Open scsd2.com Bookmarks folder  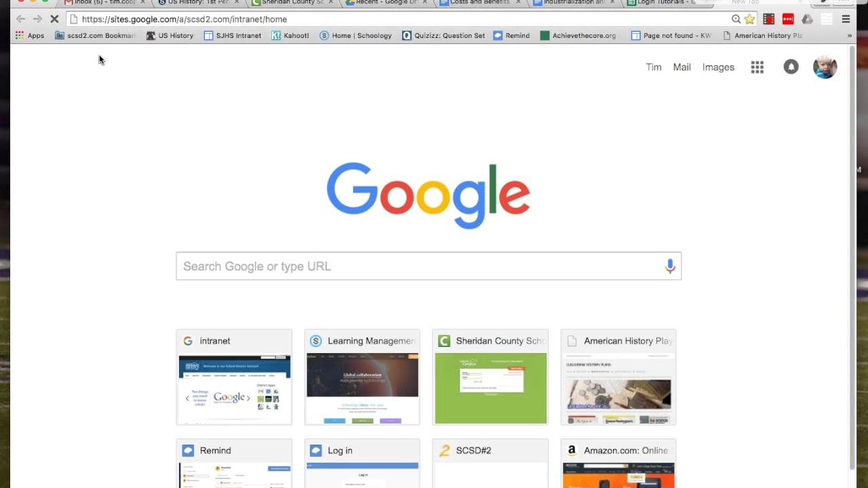[96, 35]
